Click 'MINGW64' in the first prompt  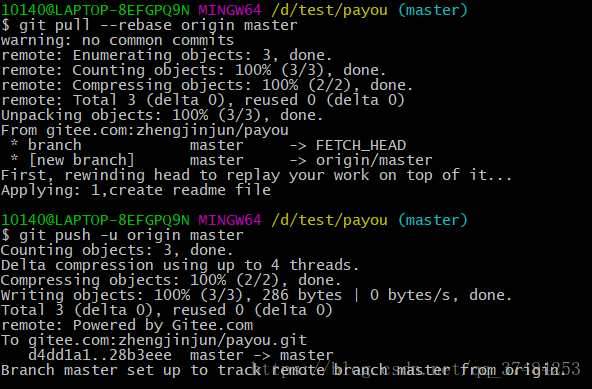tap(230, 10)
